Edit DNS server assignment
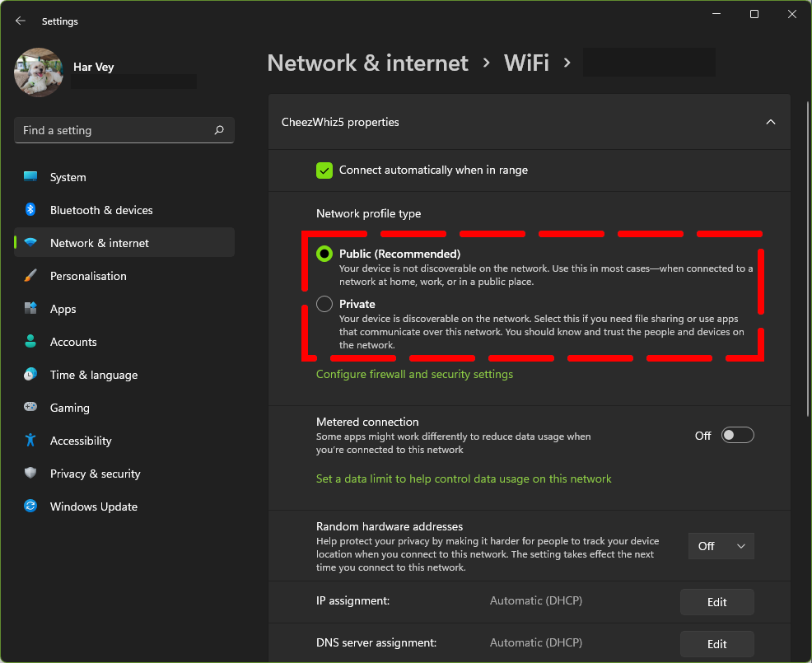Image resolution: width=812 pixels, height=663 pixels. (716, 644)
